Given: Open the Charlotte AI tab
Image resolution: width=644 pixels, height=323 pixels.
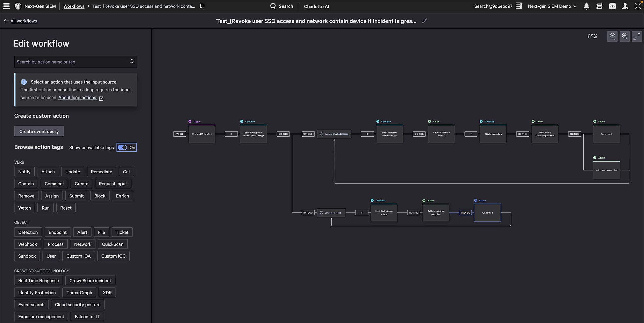Looking at the screenshot, I should 316,6.
